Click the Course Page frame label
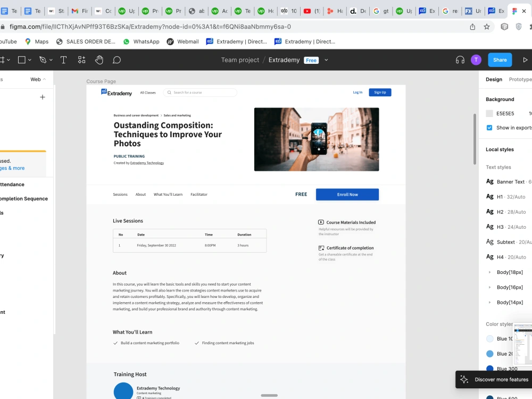 tap(101, 81)
